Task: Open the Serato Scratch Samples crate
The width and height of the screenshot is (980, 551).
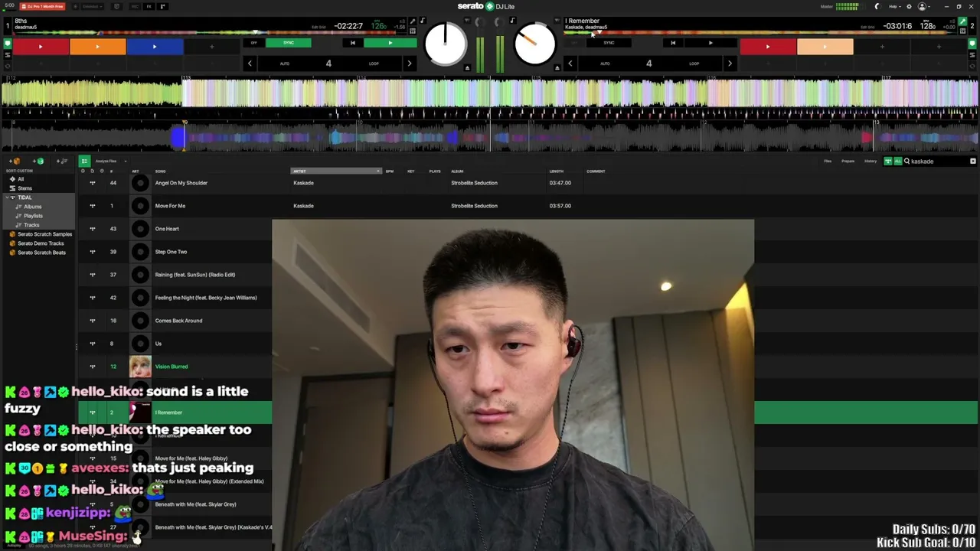Action: click(44, 234)
